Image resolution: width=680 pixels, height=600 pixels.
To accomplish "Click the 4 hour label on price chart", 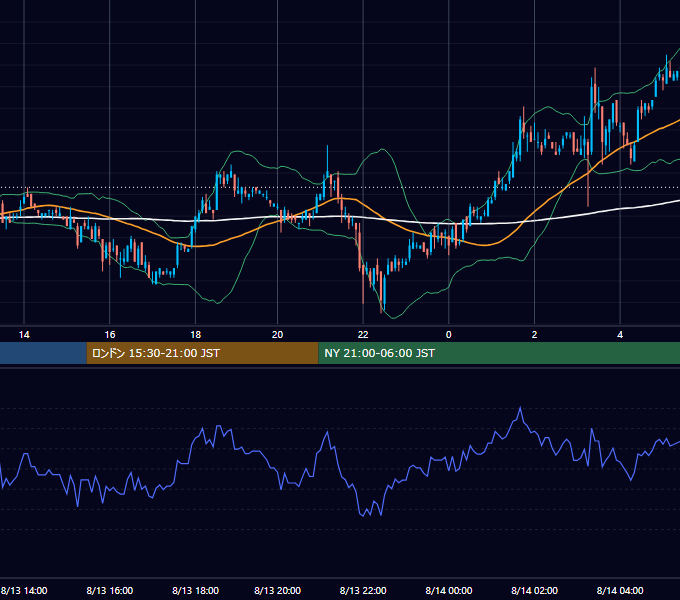I will [620, 335].
